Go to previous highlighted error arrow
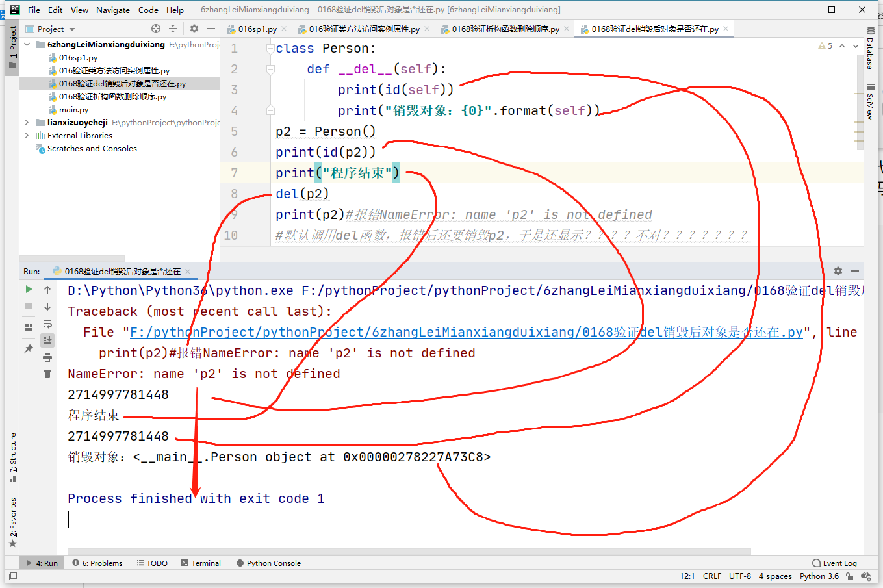The height and width of the screenshot is (588, 883). tap(842, 46)
